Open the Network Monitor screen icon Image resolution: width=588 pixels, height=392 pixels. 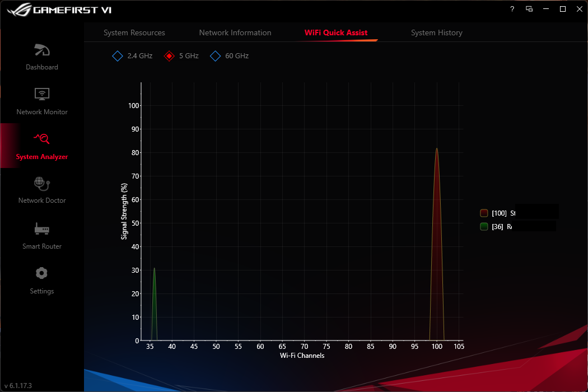42,94
